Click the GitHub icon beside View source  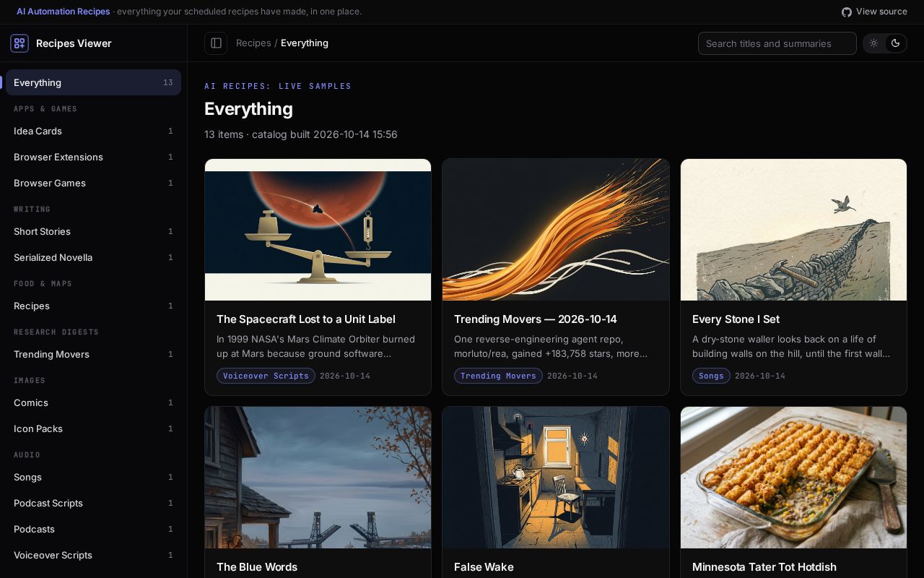pos(847,12)
